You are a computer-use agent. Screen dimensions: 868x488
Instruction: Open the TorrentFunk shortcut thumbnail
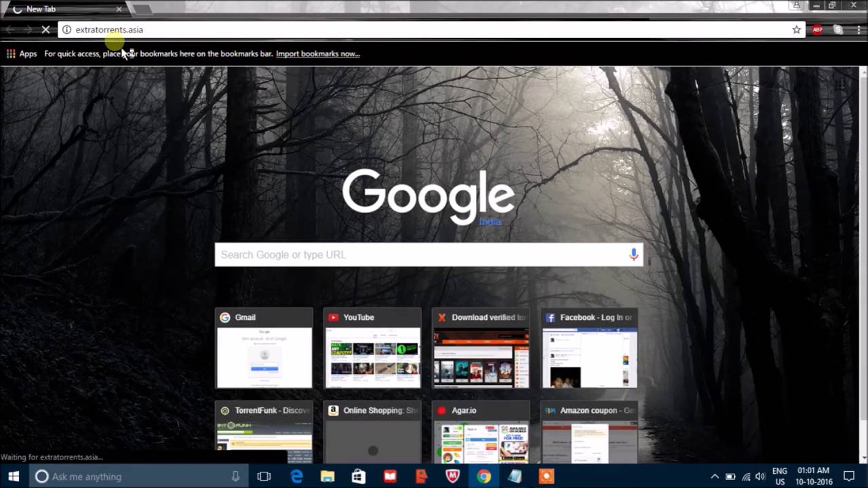(264, 432)
